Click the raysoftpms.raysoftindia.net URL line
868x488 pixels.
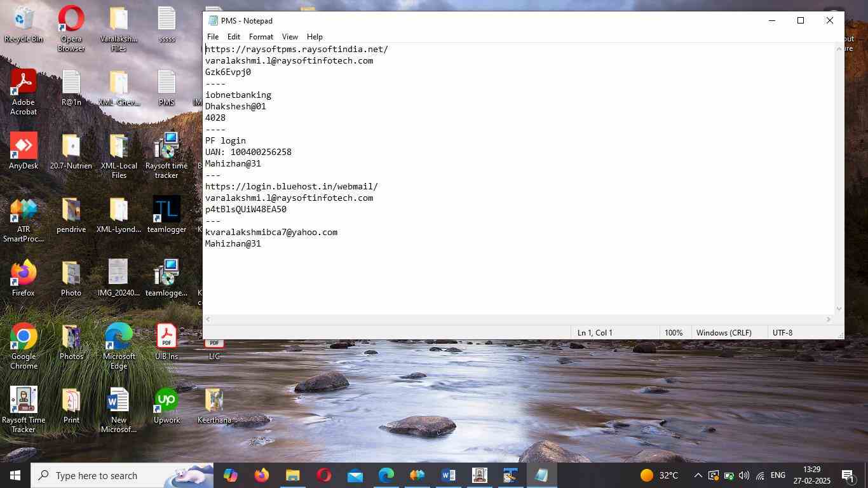click(x=297, y=50)
